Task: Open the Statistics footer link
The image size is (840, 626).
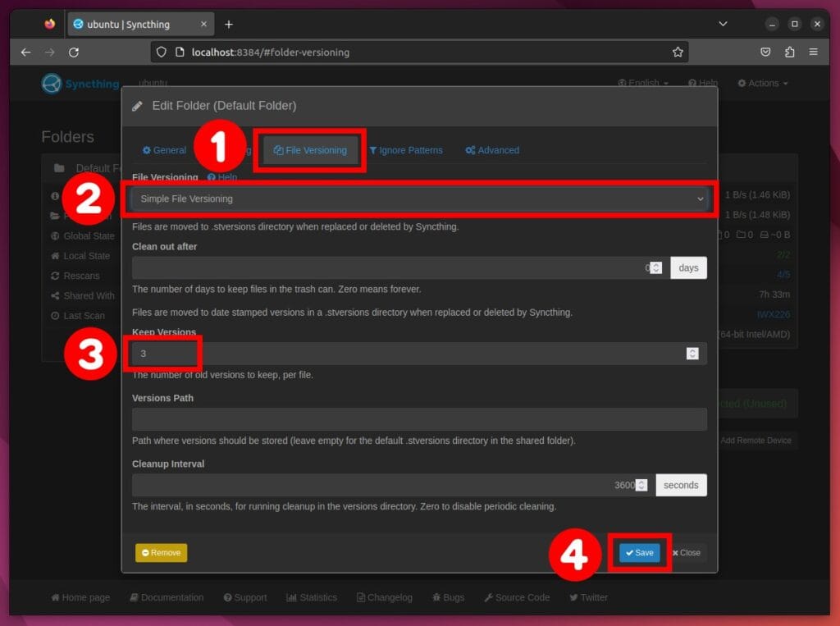Action: click(312, 597)
